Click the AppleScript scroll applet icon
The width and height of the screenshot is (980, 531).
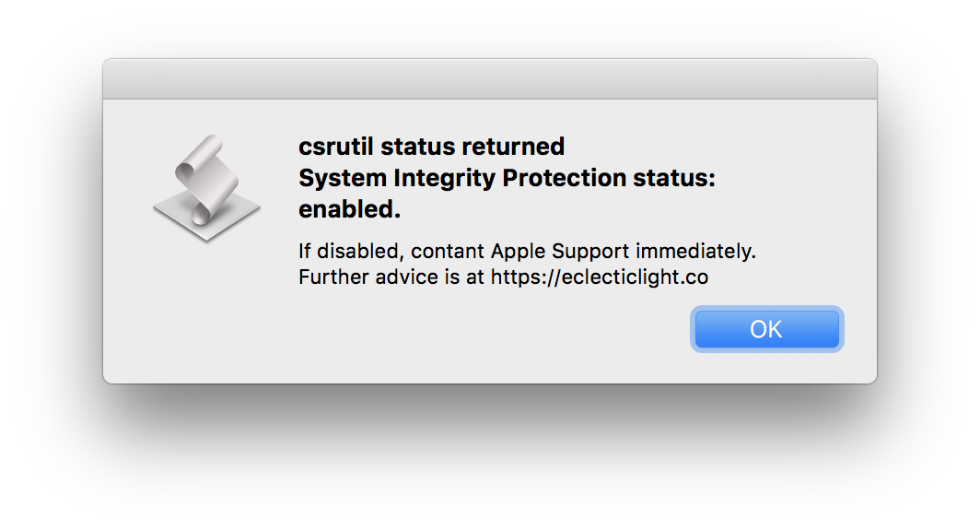coord(204,186)
